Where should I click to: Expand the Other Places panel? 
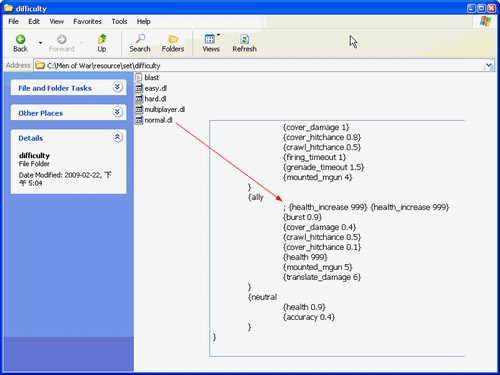[x=117, y=112]
